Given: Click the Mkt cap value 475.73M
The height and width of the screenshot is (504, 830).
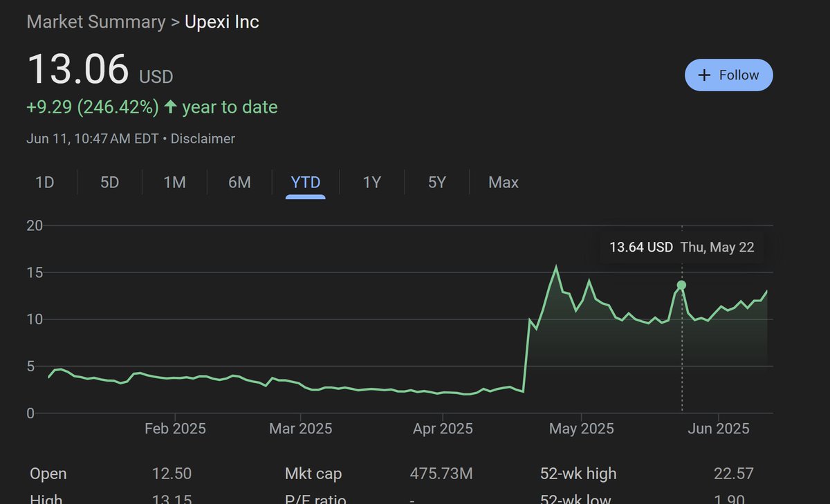Looking at the screenshot, I should coord(441,474).
